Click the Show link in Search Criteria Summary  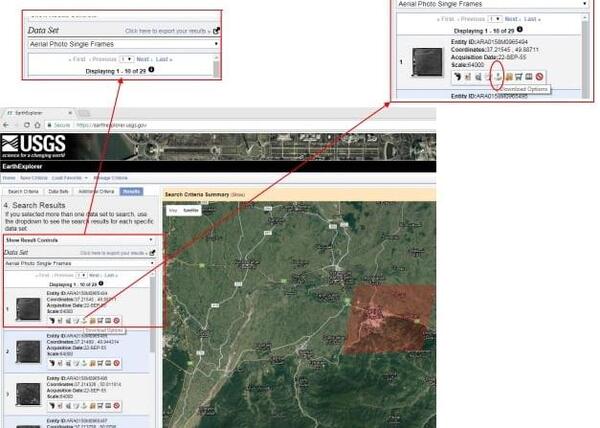click(x=237, y=195)
